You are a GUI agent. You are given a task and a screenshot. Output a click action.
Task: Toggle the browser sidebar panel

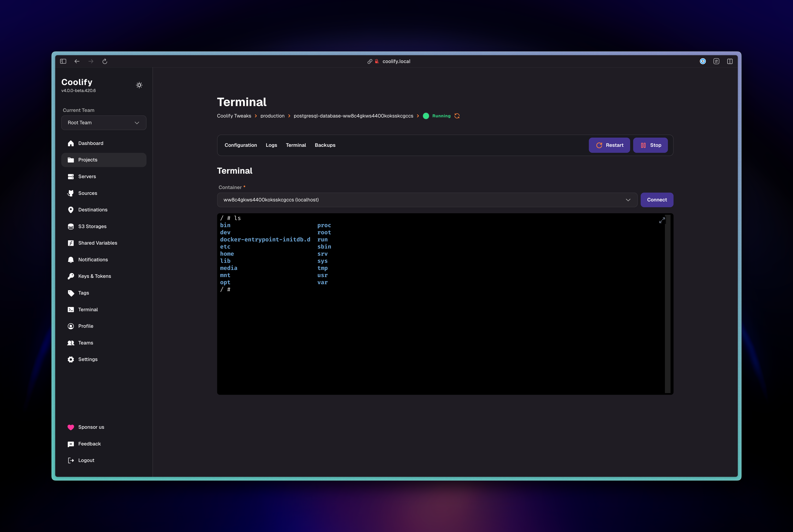pyautogui.click(x=63, y=61)
